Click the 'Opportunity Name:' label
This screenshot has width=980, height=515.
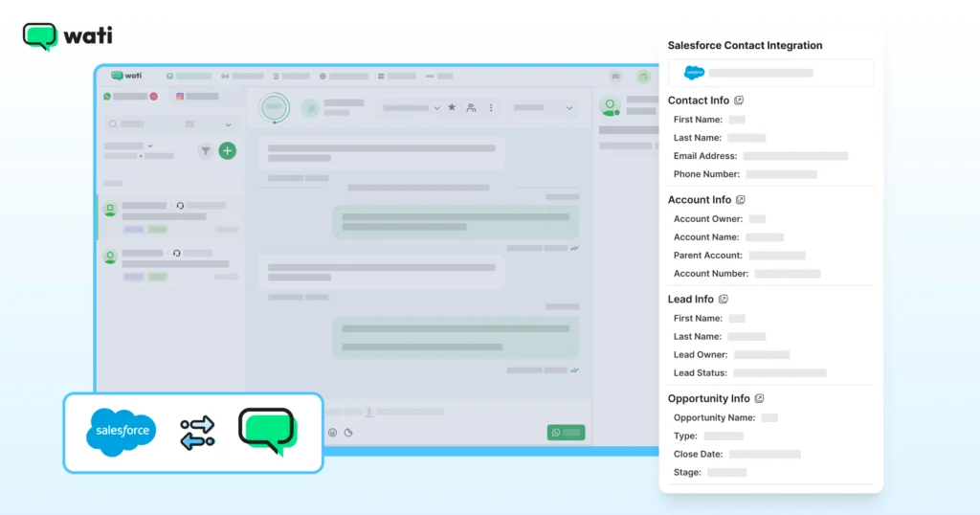click(714, 417)
